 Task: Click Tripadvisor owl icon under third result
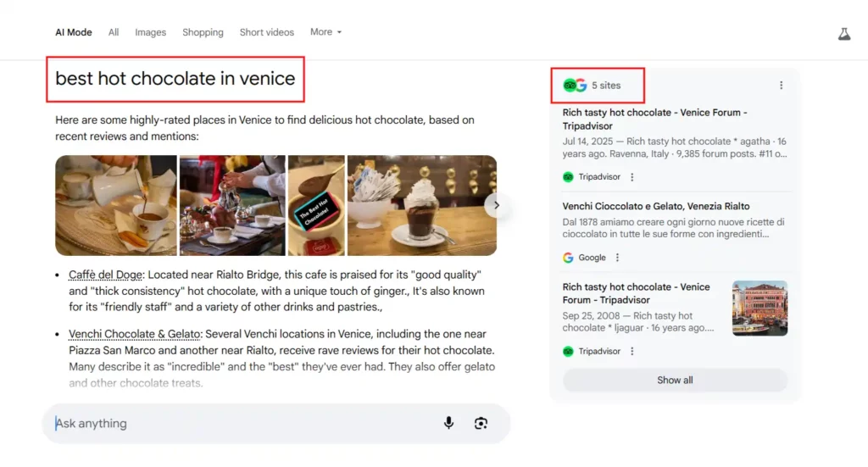568,352
